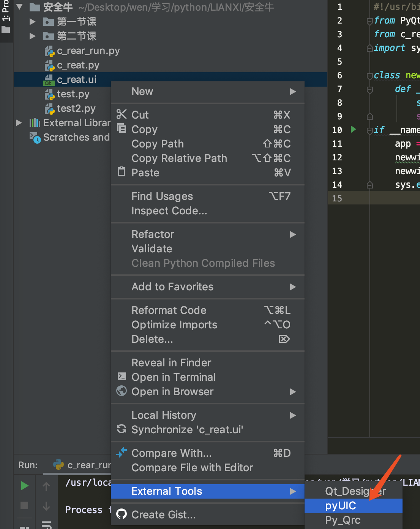The image size is (420, 529).
Task: Click the Python icon next to test2.py
Action: [50, 108]
